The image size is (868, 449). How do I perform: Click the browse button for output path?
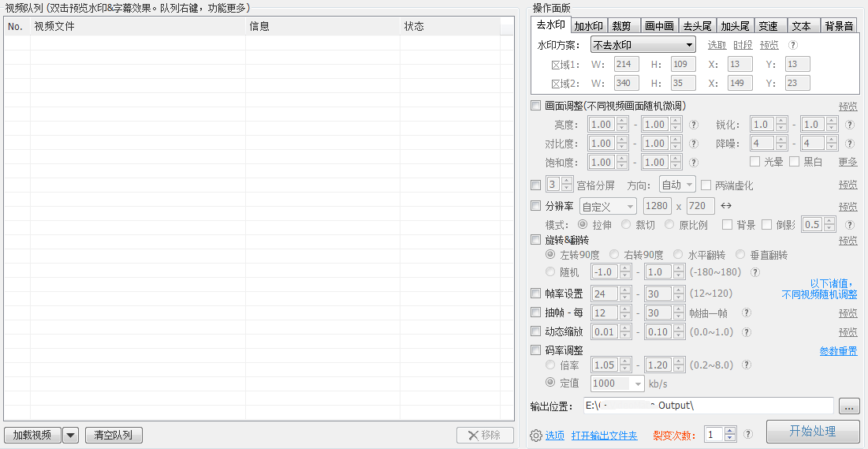pyautogui.click(x=848, y=406)
